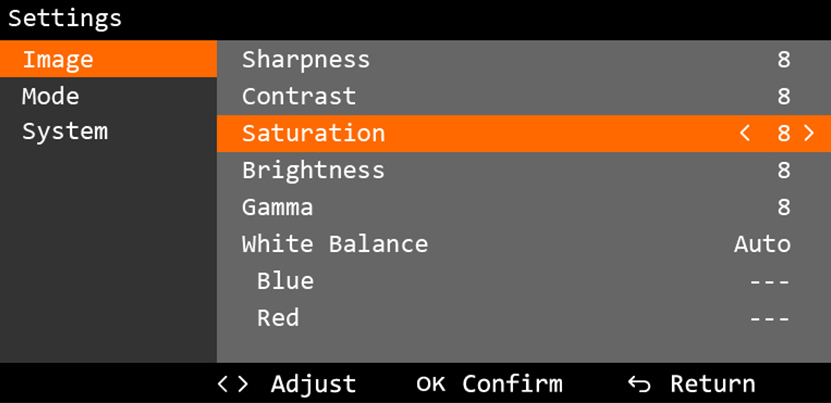
Task: Select the Gamma setting row
Action: coord(524,207)
